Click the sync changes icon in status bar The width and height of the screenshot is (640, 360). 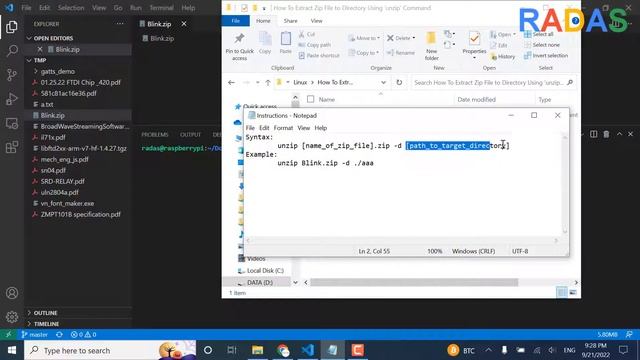pos(60,334)
